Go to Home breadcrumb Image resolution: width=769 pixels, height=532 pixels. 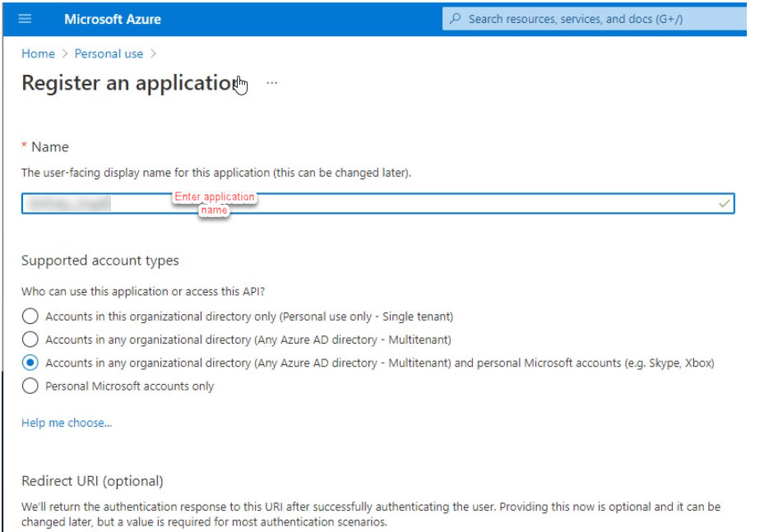click(x=39, y=54)
